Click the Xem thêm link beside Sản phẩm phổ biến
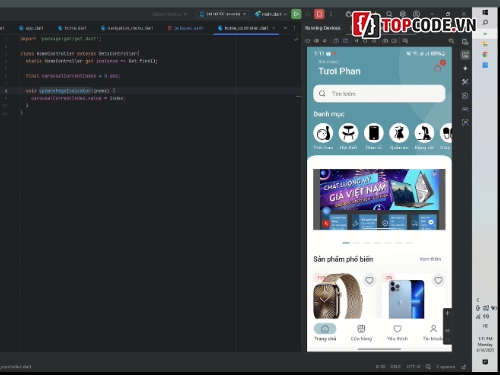The image size is (500, 375). (x=430, y=259)
